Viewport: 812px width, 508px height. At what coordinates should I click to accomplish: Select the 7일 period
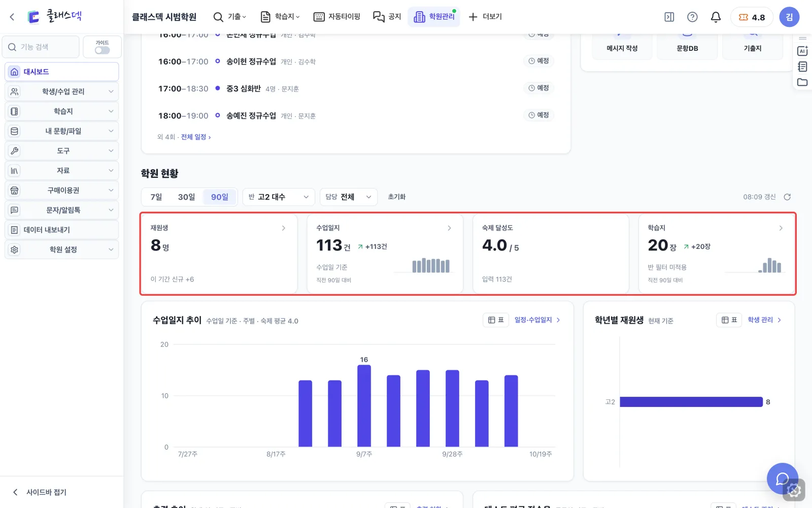[156, 197]
